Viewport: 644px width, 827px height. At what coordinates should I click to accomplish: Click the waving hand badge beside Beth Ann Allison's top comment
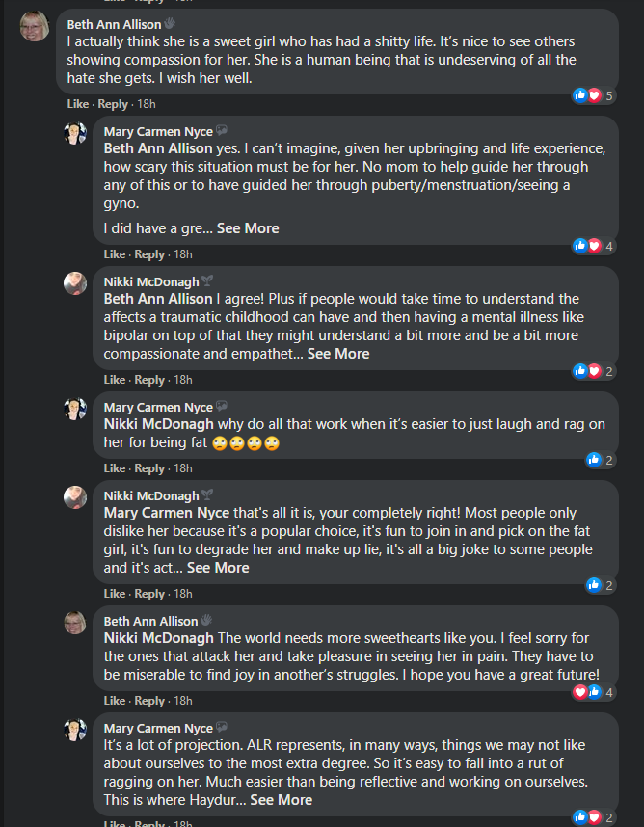[x=170, y=24]
